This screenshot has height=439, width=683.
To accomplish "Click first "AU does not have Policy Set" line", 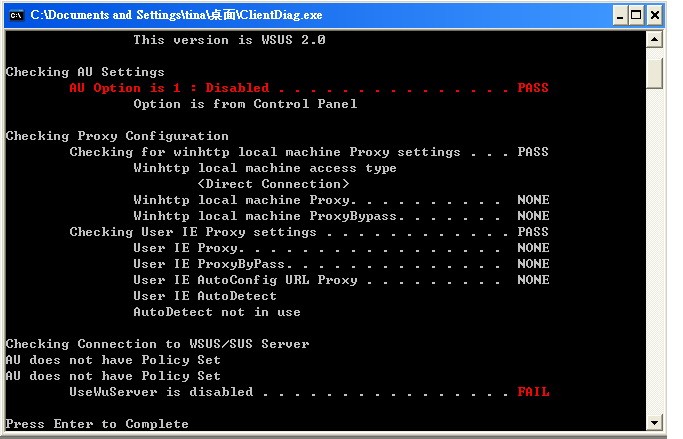I will (x=113, y=360).
